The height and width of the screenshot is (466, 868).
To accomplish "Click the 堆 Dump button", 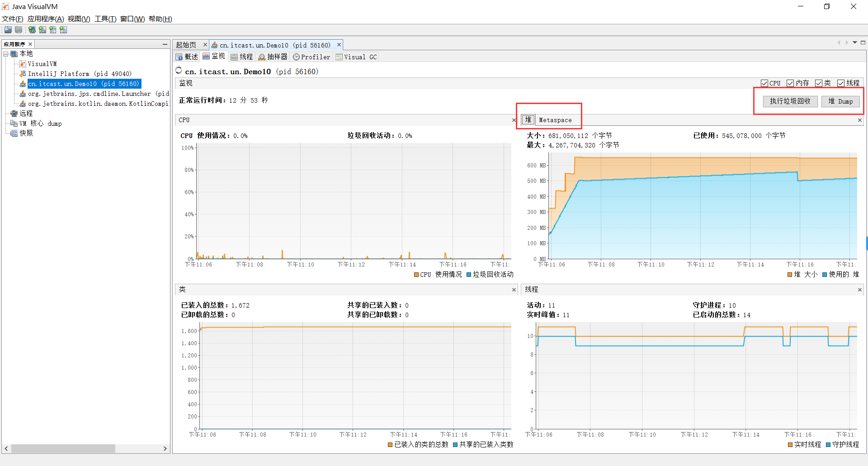I will point(840,101).
